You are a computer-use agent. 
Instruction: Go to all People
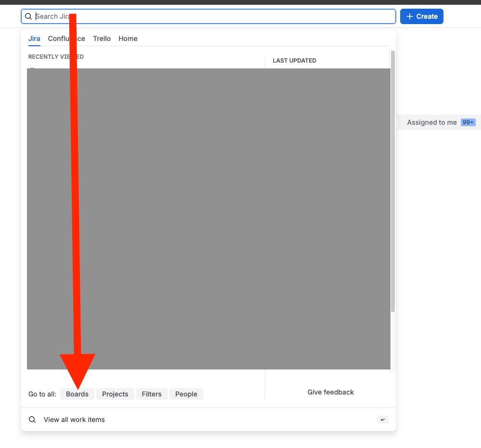pyautogui.click(x=186, y=394)
